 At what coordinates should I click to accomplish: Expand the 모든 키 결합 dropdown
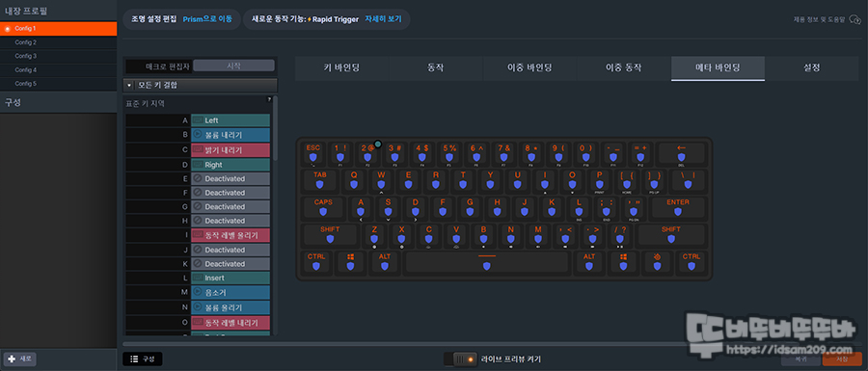point(200,85)
